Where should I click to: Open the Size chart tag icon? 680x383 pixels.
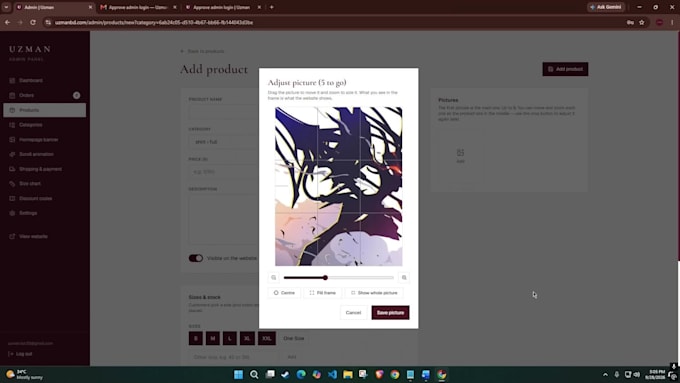click(12, 184)
